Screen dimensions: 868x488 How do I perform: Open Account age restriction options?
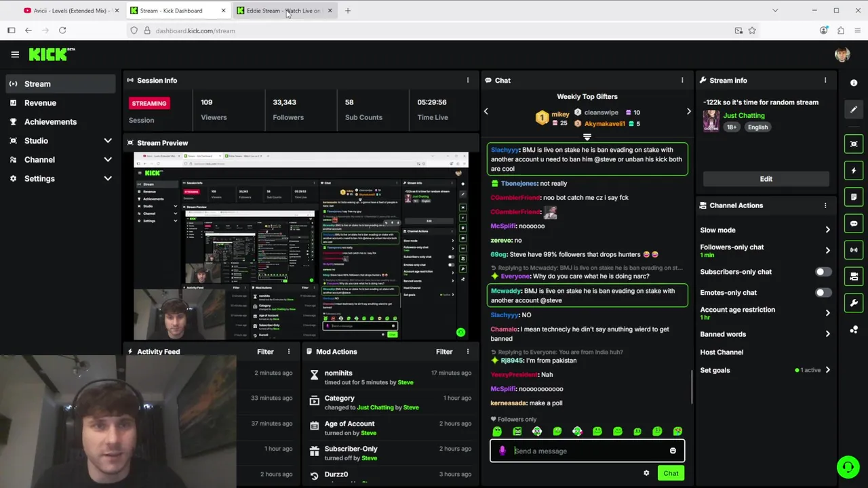(766, 313)
